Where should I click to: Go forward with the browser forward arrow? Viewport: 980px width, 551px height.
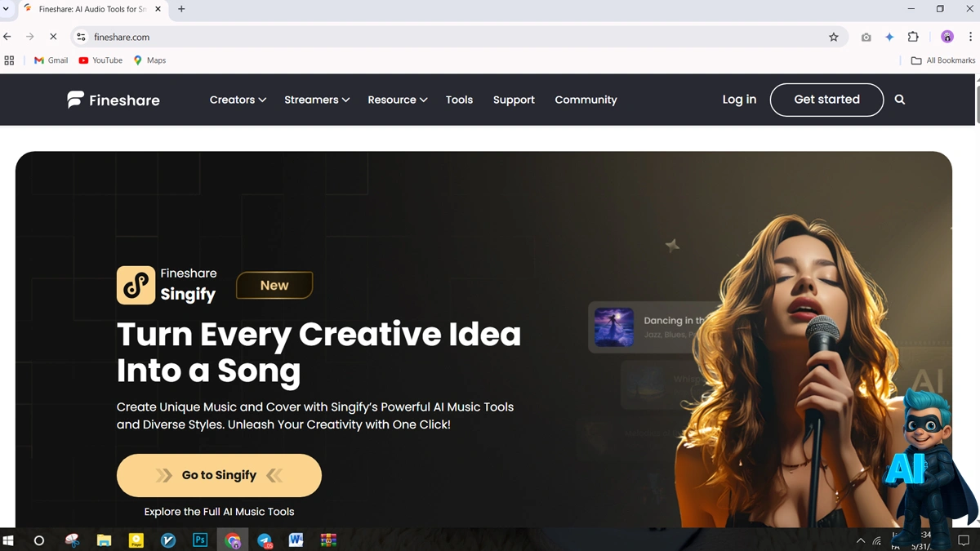click(30, 37)
